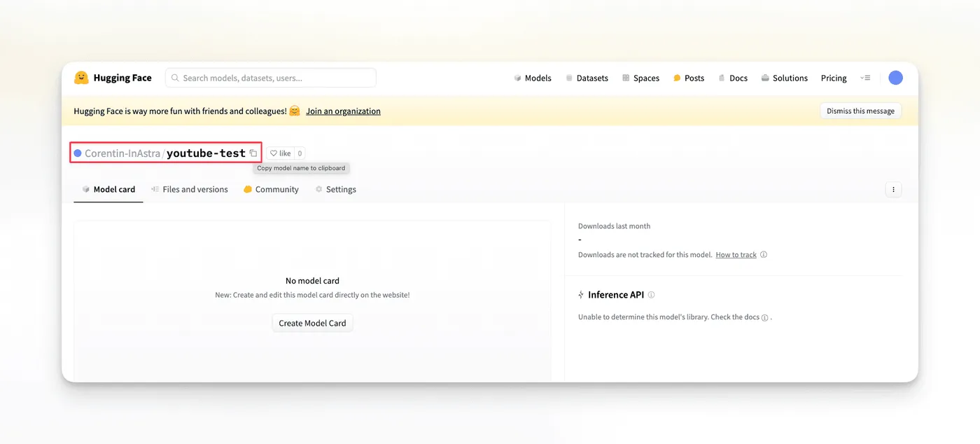Open the like count box
This screenshot has width=980, height=444.
click(x=299, y=153)
